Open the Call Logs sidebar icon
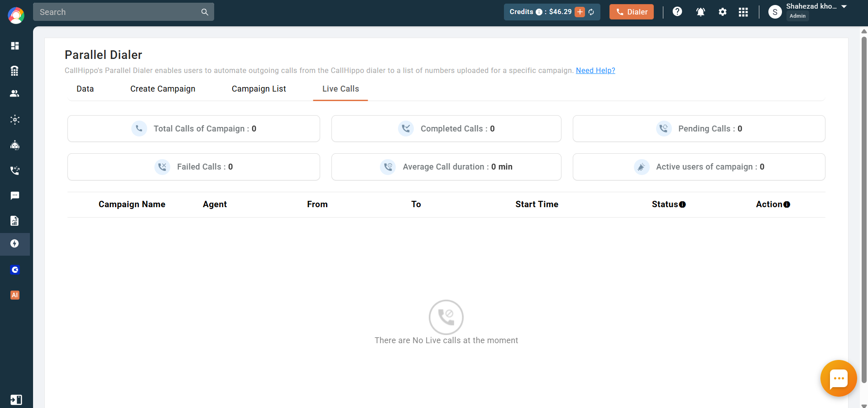 coord(15,170)
